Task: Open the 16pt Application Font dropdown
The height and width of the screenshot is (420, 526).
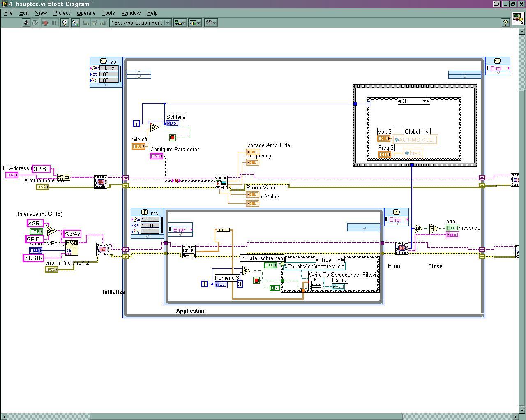Action: point(141,23)
